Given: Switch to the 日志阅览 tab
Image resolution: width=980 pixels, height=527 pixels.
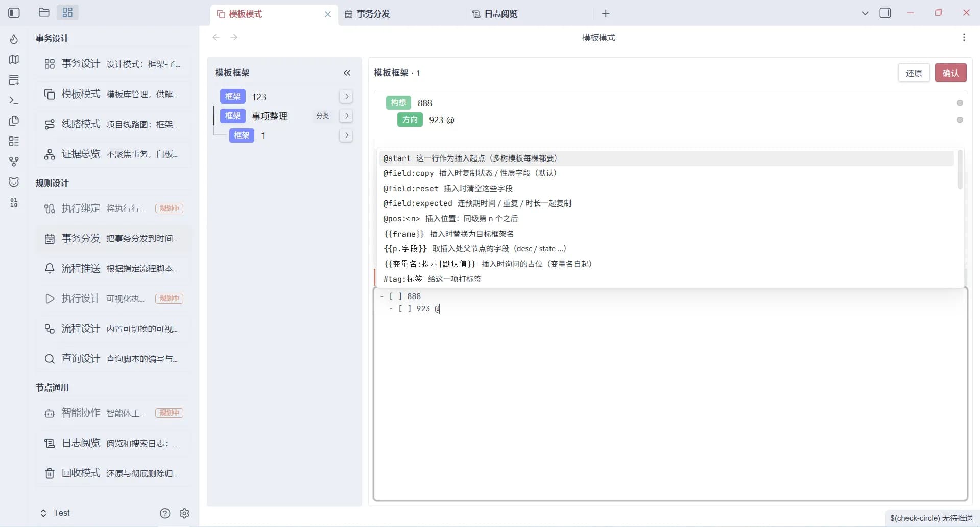Looking at the screenshot, I should (530, 14).
